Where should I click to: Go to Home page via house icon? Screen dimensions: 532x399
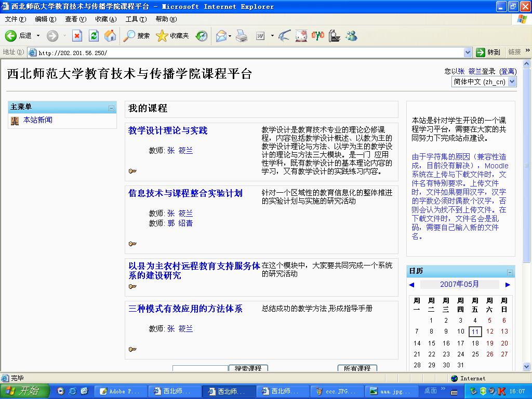pos(110,36)
